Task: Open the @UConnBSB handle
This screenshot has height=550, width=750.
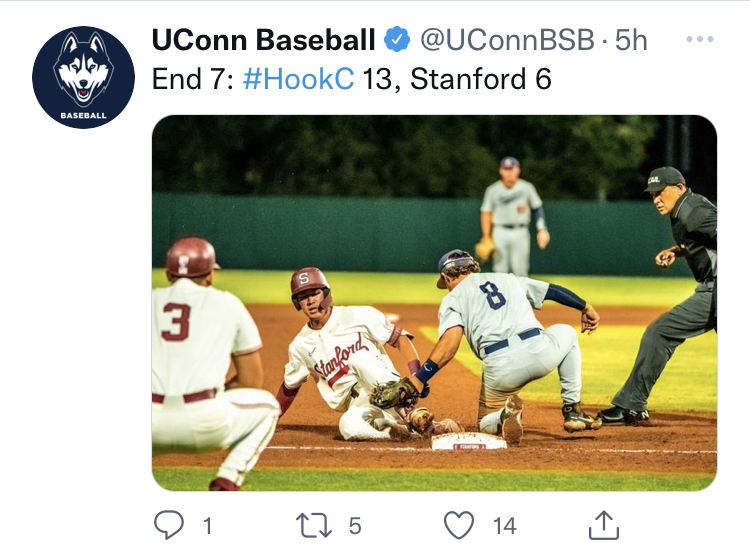Action: tap(507, 41)
